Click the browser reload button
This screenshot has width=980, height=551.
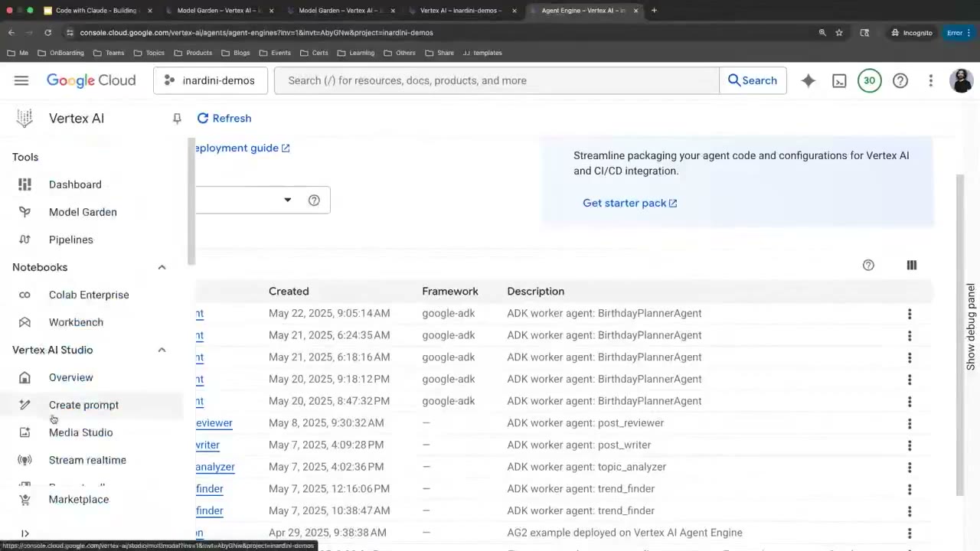coord(47,33)
